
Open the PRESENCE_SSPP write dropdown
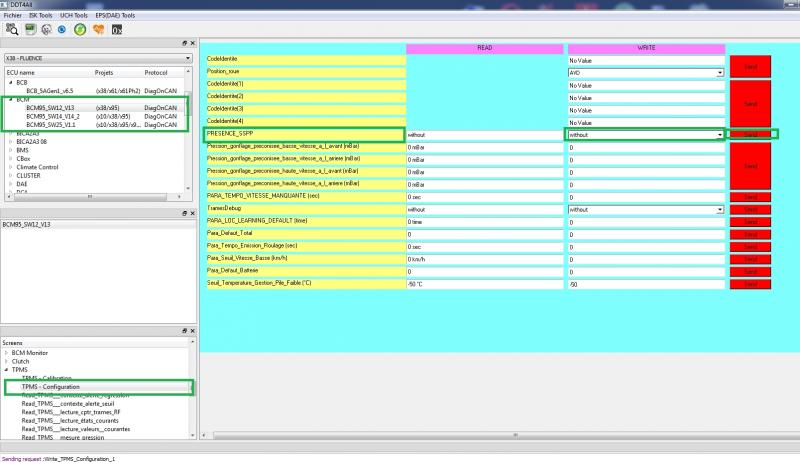719,135
